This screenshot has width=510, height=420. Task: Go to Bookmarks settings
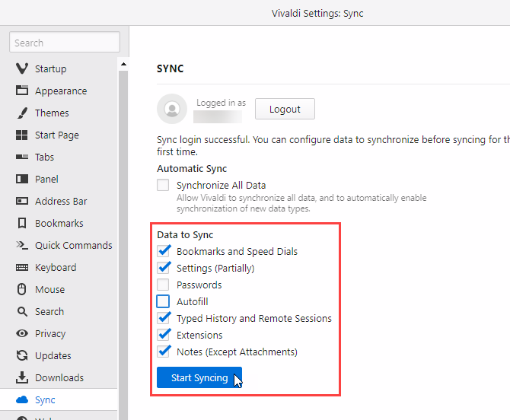(59, 224)
